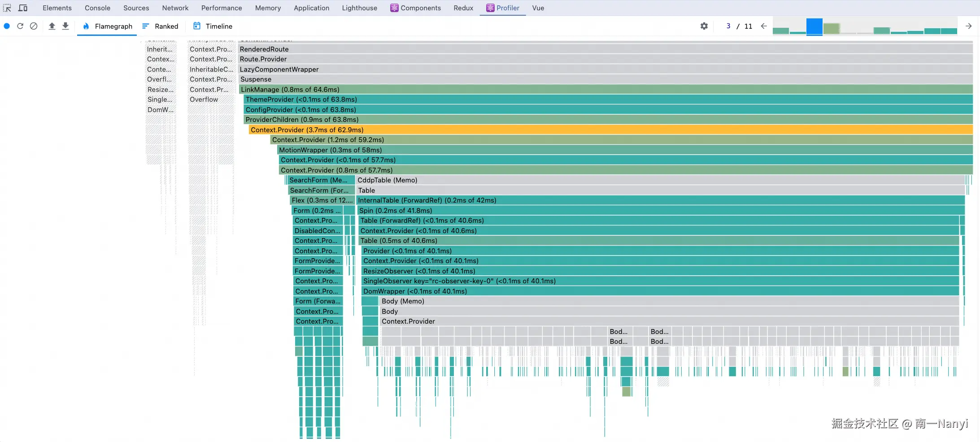Click the save profile download icon
980x442 pixels.
pos(65,26)
